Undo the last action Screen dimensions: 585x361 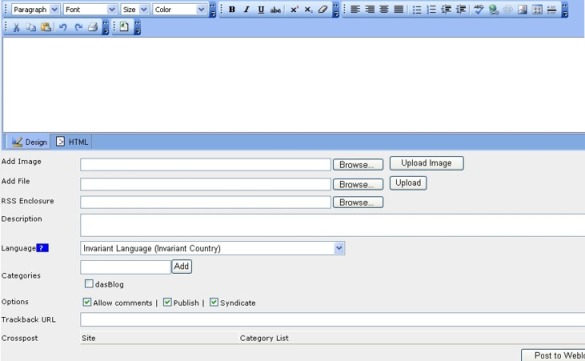click(x=63, y=27)
